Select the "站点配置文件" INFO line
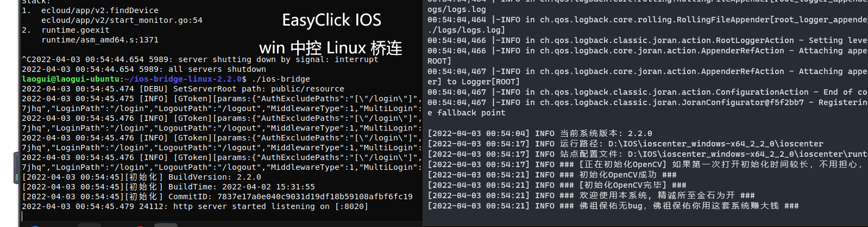 647,154
